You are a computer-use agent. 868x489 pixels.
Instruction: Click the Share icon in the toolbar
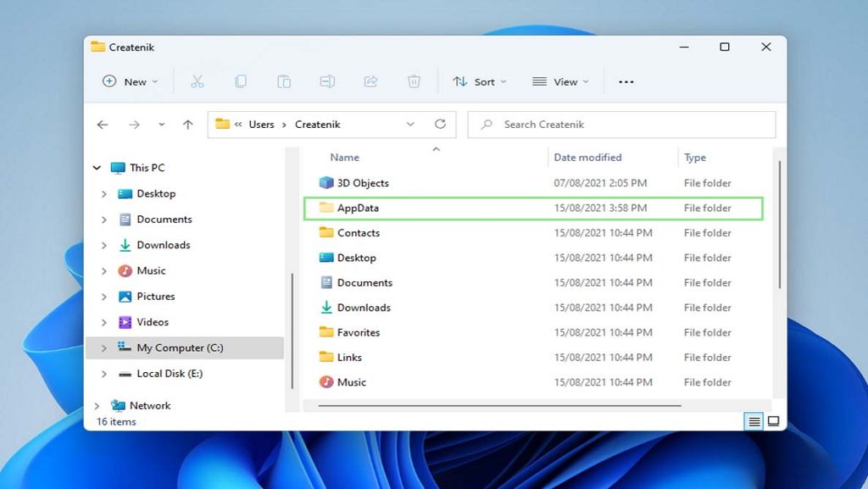370,81
